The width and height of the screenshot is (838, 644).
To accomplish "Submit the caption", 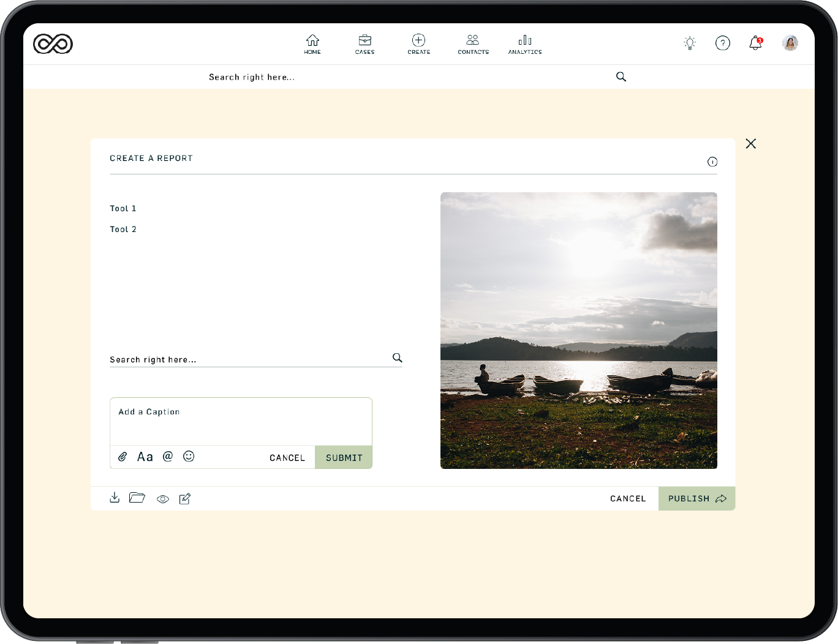I will coord(344,457).
